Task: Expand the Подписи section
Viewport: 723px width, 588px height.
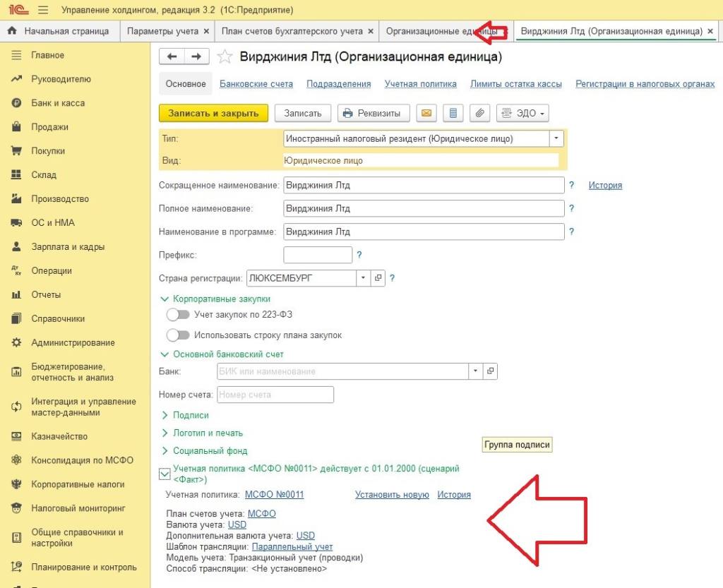Action: (191, 416)
